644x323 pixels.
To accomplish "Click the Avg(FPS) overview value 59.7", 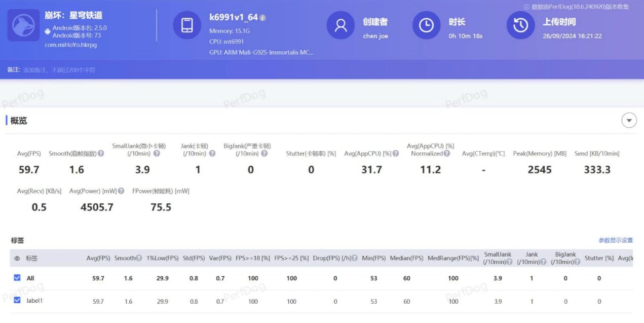I will click(29, 170).
